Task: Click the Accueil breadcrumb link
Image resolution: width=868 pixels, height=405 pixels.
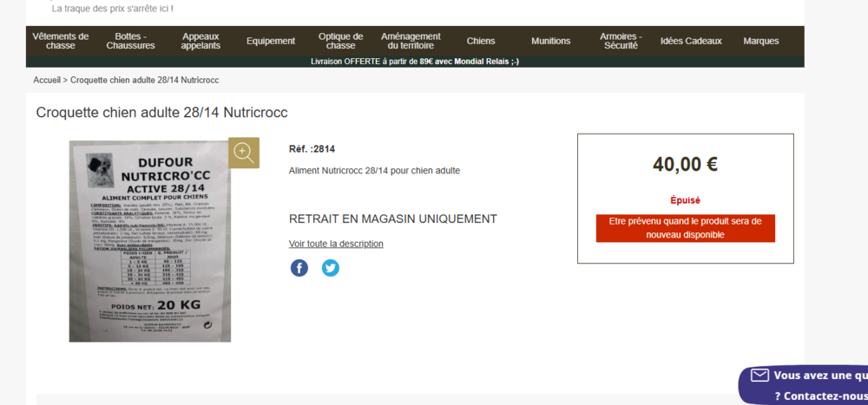Action: [46, 80]
